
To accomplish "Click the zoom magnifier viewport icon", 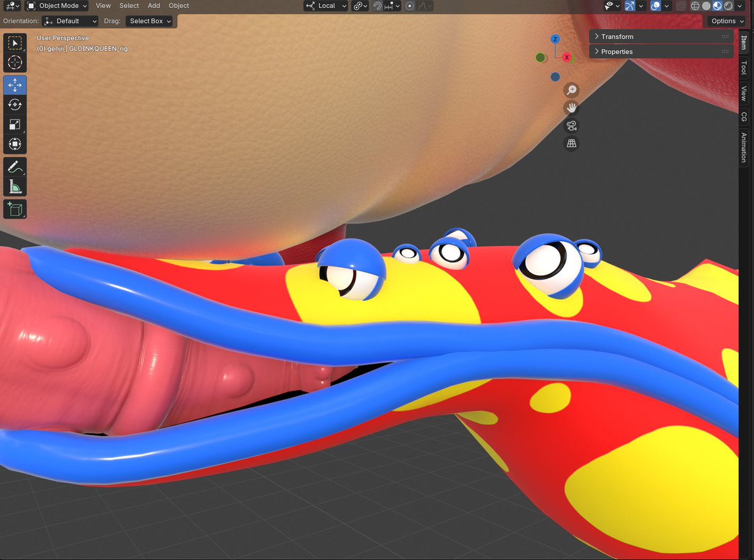I will 571,90.
